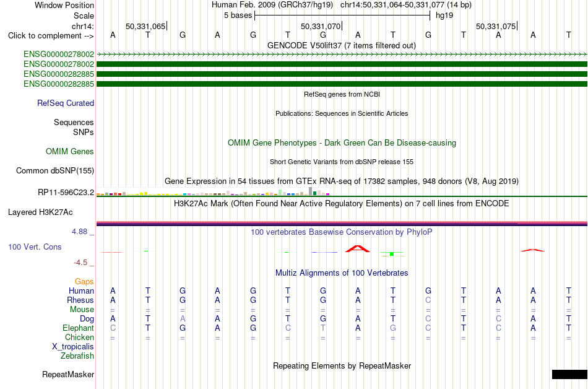The height and width of the screenshot is (389, 588).
Task: Click the first ENSG00000278002 gene label with arrows
Action: 59,55
